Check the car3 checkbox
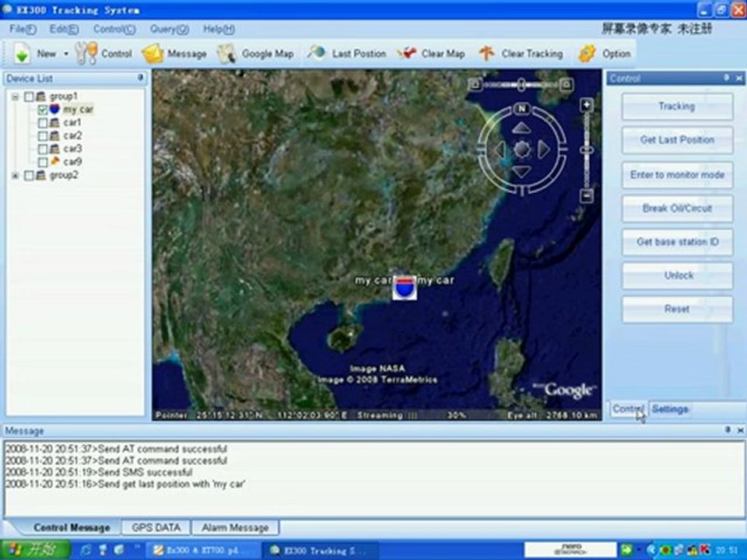 42,149
